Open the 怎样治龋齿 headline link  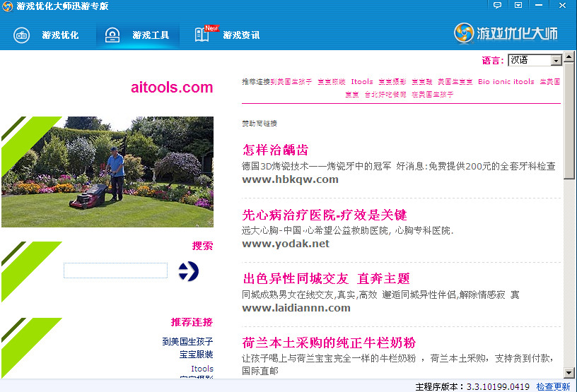coord(275,150)
